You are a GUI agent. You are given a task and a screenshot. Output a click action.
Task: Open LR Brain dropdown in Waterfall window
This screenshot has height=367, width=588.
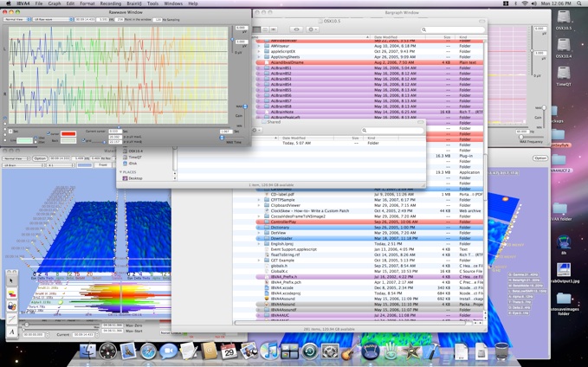tap(23, 165)
